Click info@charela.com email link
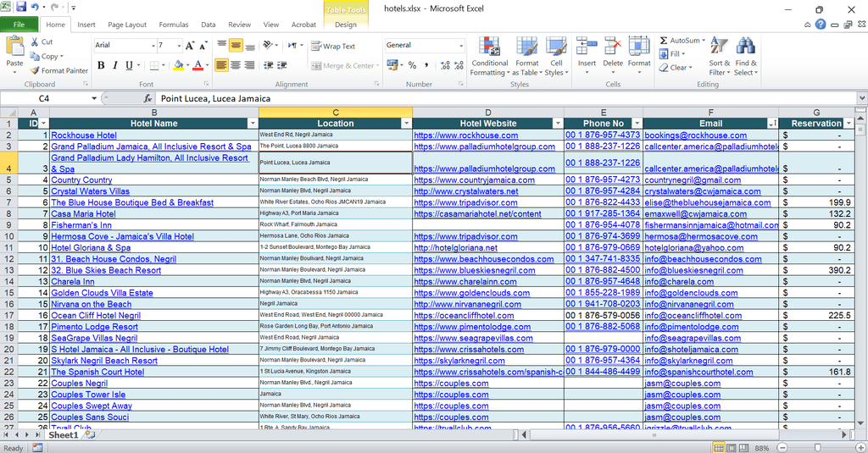The width and height of the screenshot is (868, 453). pyautogui.click(x=679, y=281)
